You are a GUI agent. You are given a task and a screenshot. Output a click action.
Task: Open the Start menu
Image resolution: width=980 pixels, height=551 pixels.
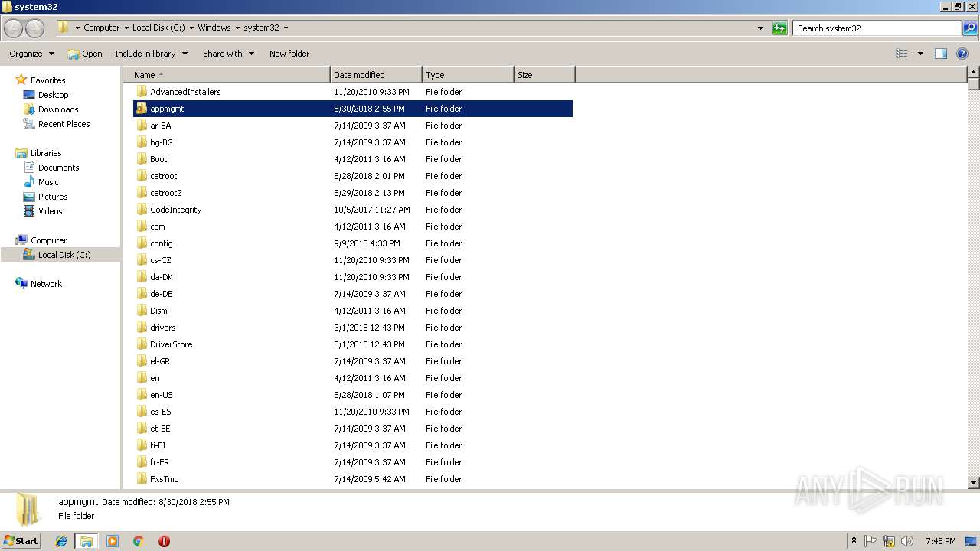pyautogui.click(x=21, y=540)
